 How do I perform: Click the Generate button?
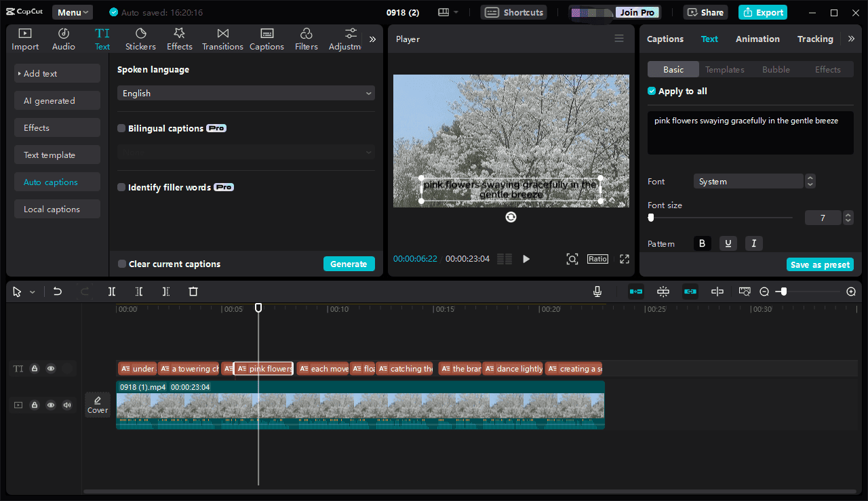349,264
